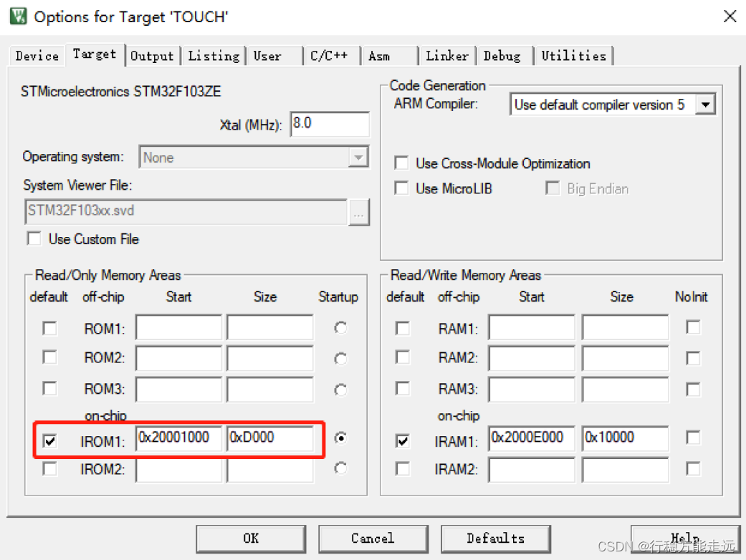The height and width of the screenshot is (560, 746).
Task: Confirm settings with the OK button
Action: (x=251, y=539)
